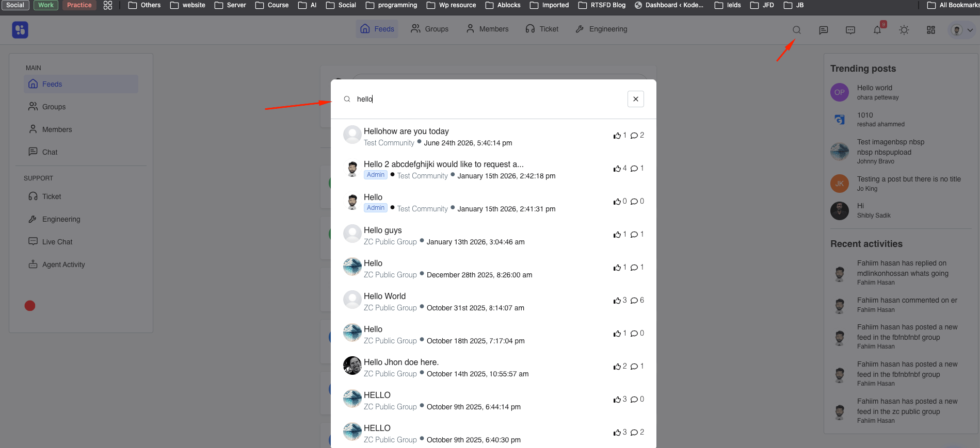Switch to the Engineering top navigation tab

602,29
